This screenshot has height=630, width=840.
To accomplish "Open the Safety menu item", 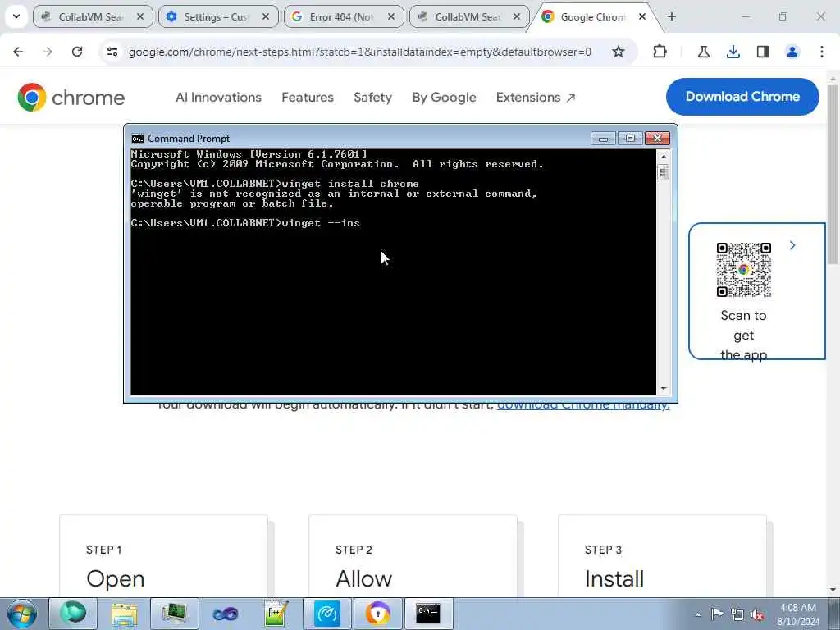I will click(x=373, y=97).
